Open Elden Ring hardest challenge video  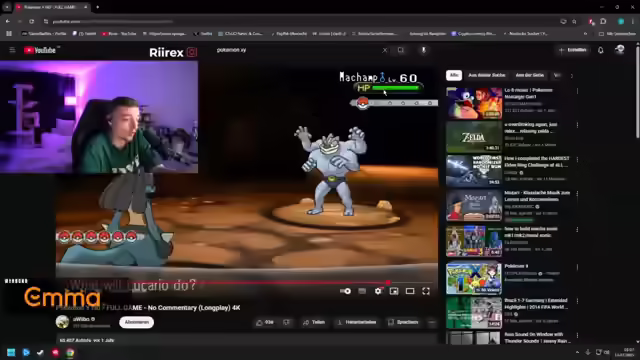coord(474,171)
